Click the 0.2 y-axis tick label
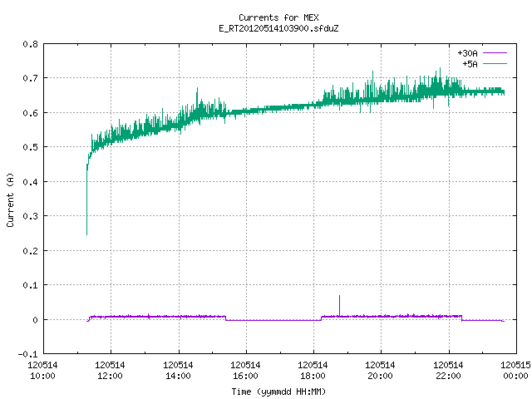Viewport: 532px width, 399px height. [30, 251]
